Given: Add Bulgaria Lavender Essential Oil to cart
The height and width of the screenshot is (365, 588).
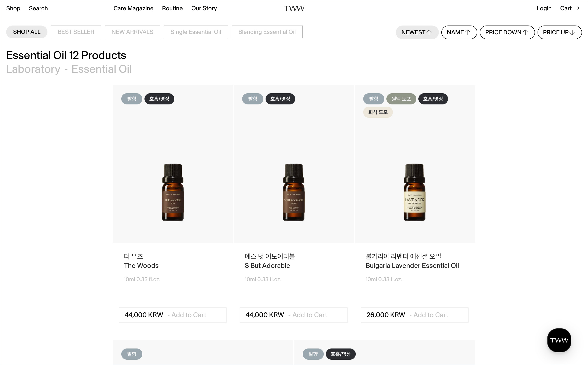Looking at the screenshot, I should click(430, 315).
